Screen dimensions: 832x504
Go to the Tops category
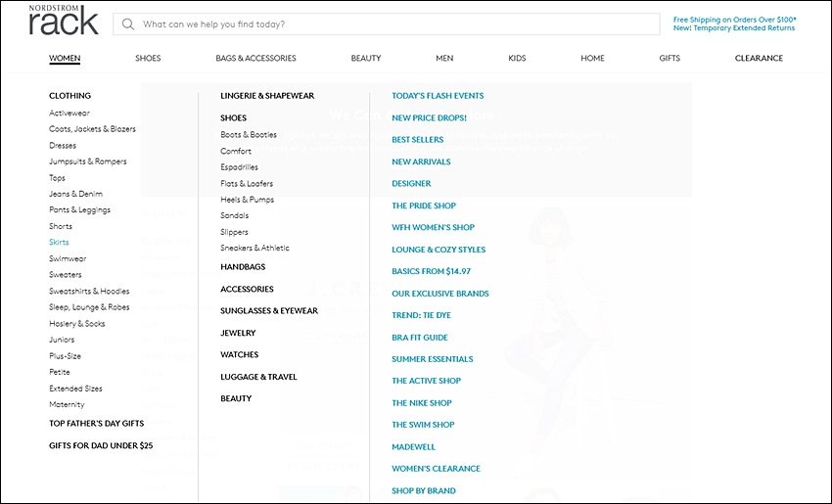tap(58, 178)
